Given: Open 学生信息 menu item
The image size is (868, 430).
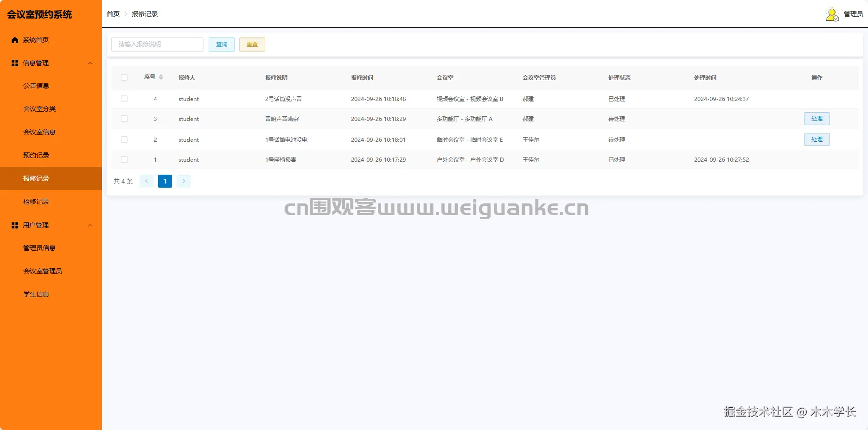Looking at the screenshot, I should click(51, 294).
